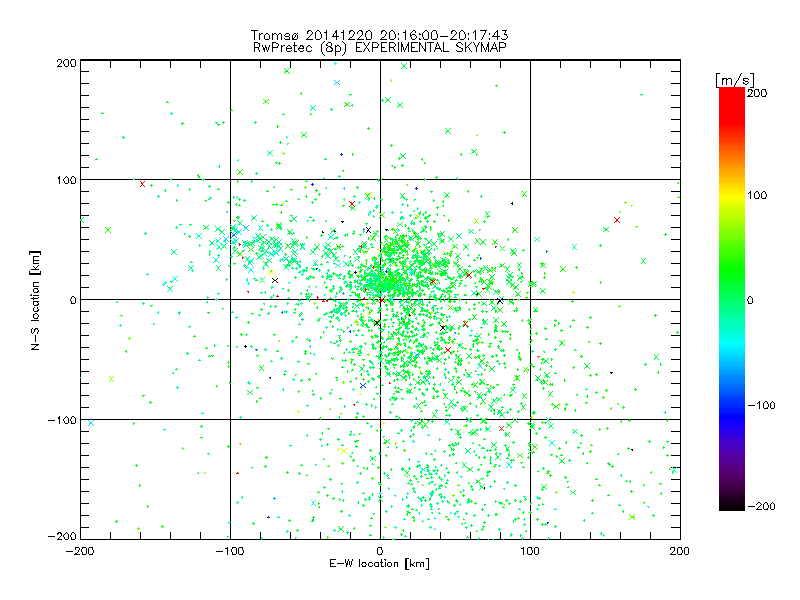Select the colorbar tick label "-100"
This screenshot has width=800, height=600.
tap(761, 406)
